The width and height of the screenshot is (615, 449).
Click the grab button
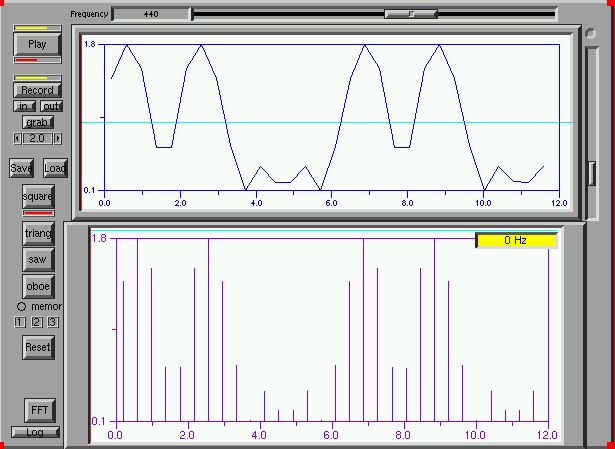point(38,122)
